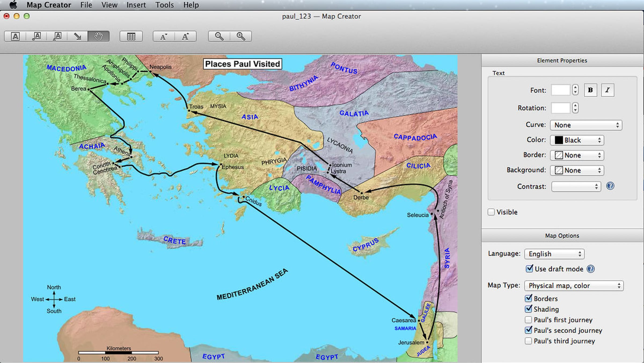Open the Language dropdown
644x363 pixels.
(x=554, y=254)
